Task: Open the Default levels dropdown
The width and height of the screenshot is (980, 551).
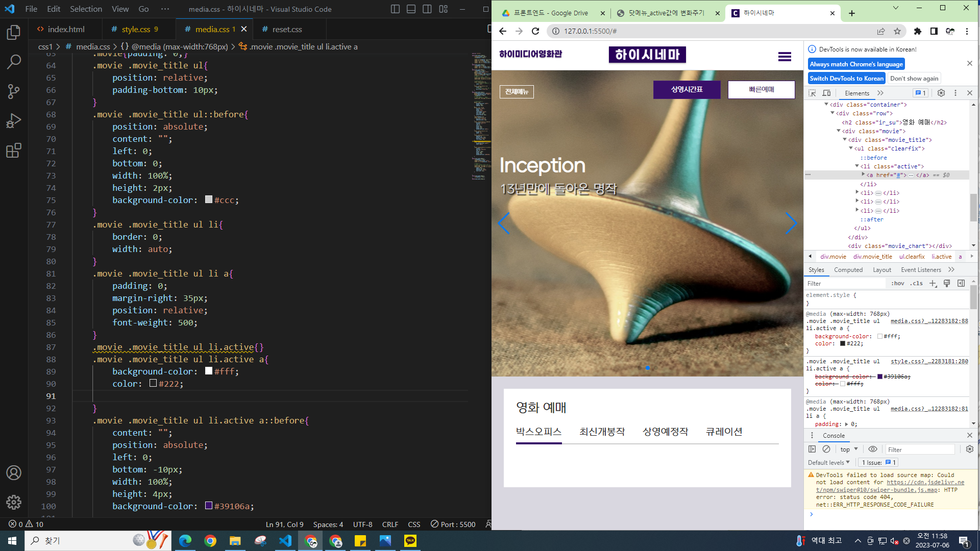Action: [x=828, y=462]
